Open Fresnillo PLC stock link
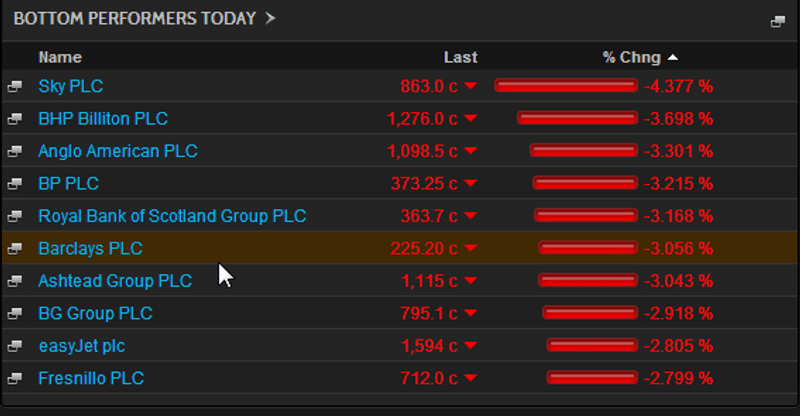Screen dimensions: 800x416 pyautogui.click(x=91, y=378)
